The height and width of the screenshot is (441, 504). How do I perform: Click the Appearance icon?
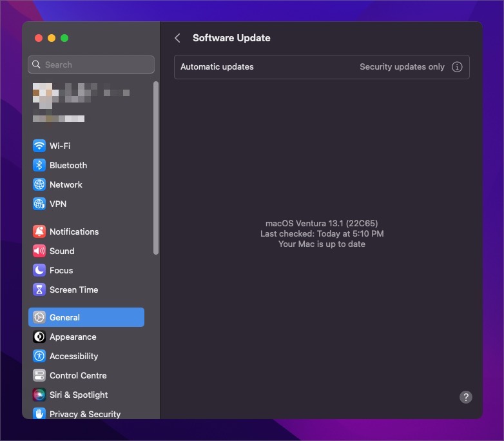pos(39,337)
